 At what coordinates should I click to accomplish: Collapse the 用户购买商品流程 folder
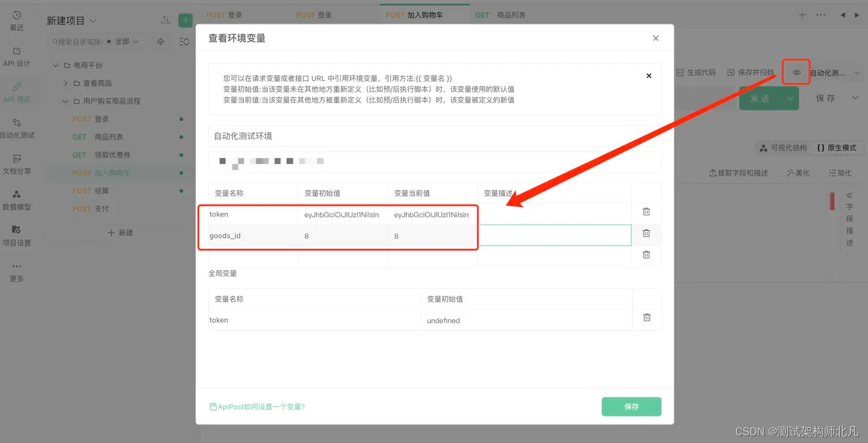tap(65, 101)
